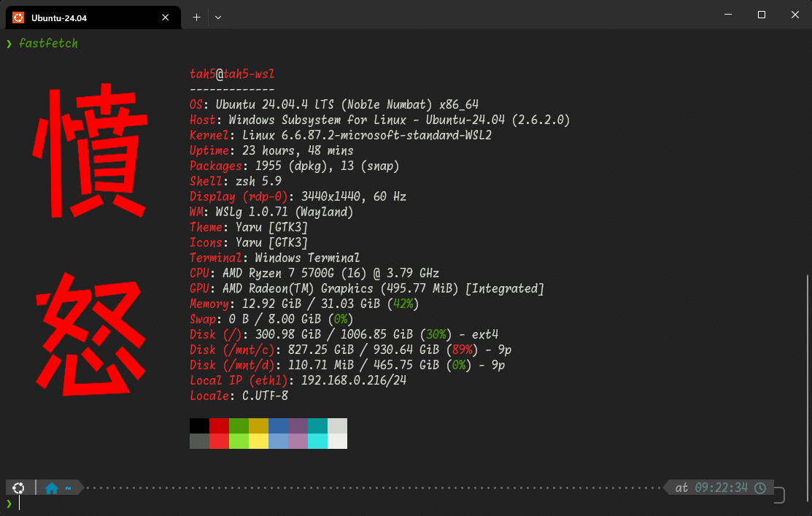Click the Display 3440x1440 line
The image size is (812, 516).
tap(298, 197)
